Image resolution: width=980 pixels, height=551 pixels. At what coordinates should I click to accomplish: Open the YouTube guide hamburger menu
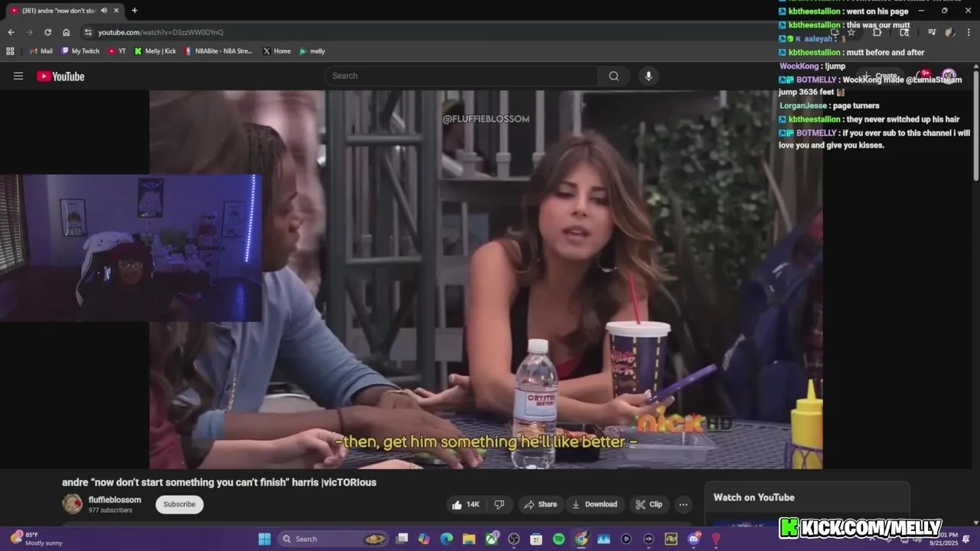[x=18, y=76]
